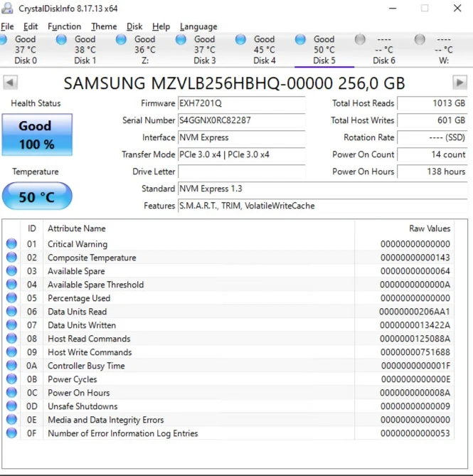Go to the next disk with right arrow
Image resolution: width=473 pixels, height=476 pixels.
(x=460, y=83)
